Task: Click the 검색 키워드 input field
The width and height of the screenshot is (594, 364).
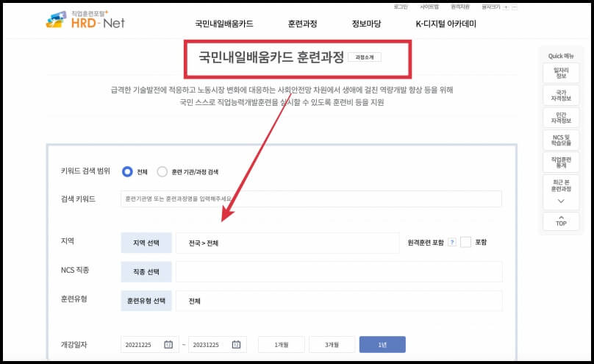Action: click(312, 199)
